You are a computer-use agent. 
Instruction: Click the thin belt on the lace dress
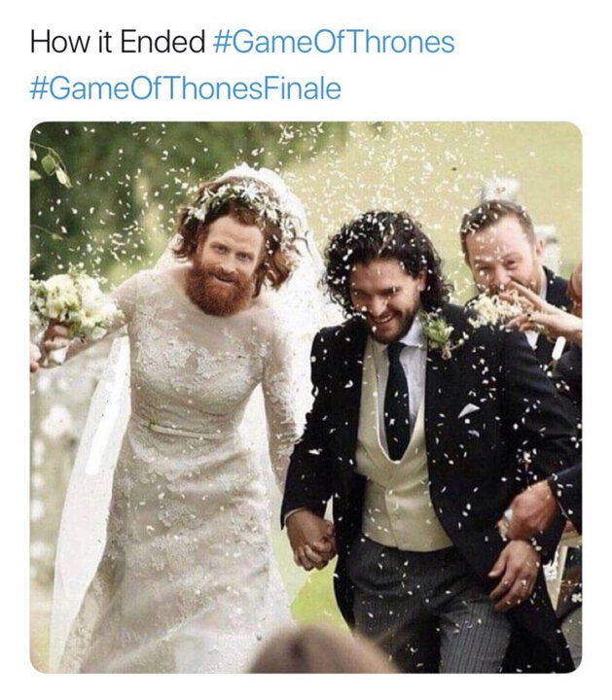click(x=181, y=428)
